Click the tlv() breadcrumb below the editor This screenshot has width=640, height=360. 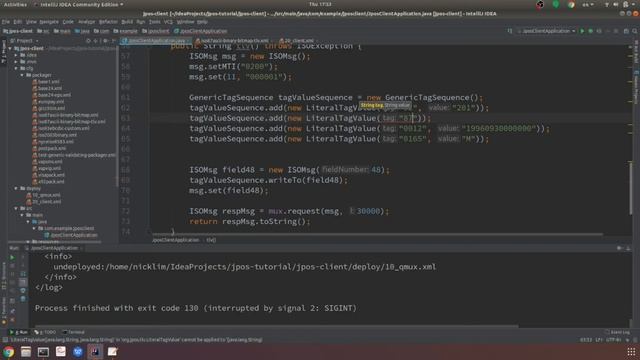tap(211, 240)
